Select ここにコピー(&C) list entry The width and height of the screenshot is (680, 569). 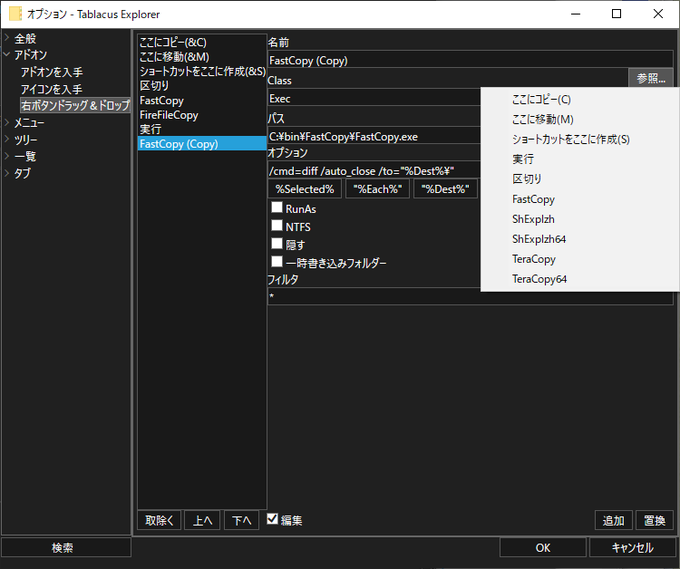click(202, 42)
